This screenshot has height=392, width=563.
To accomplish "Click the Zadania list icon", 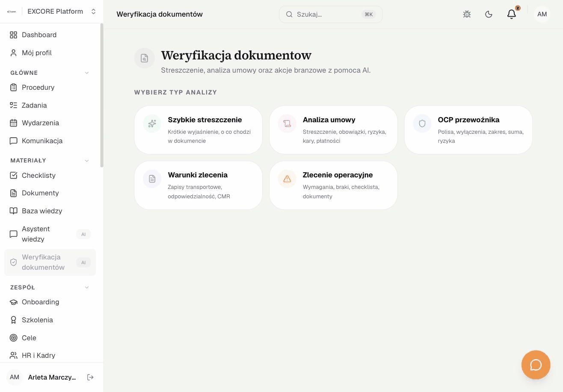I will click(14, 106).
